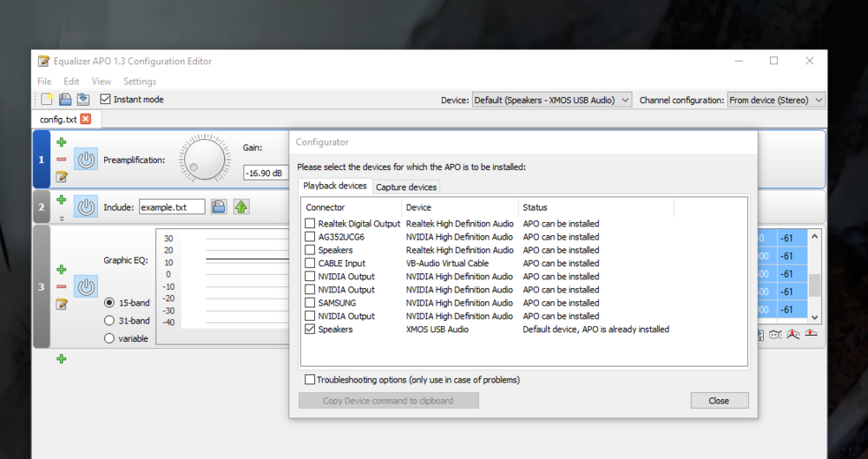Click the EQ table scroll down arrow

[x=814, y=318]
